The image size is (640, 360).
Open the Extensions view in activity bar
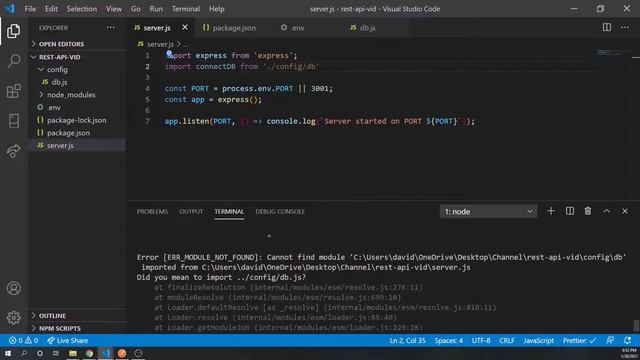(13, 91)
